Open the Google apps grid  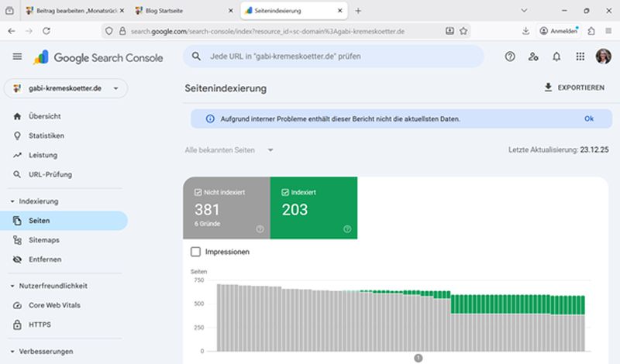coord(580,57)
